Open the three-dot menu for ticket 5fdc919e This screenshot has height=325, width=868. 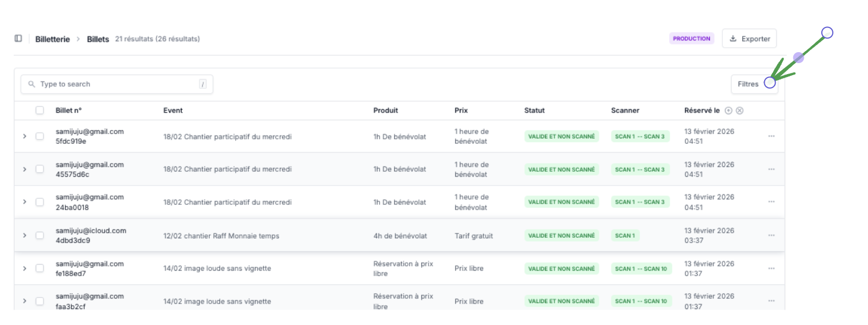click(771, 136)
